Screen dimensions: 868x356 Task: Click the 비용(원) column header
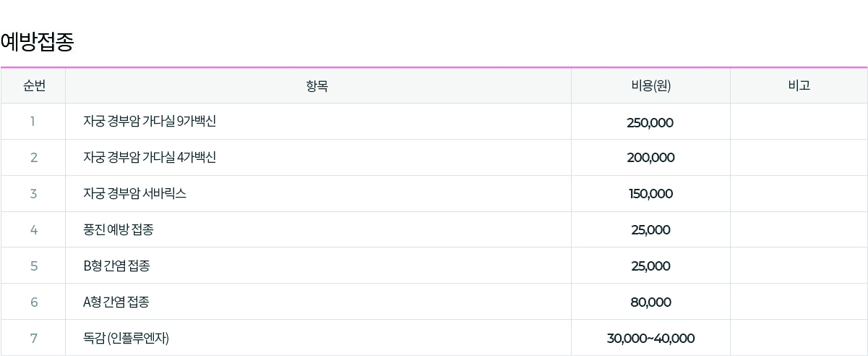(650, 85)
